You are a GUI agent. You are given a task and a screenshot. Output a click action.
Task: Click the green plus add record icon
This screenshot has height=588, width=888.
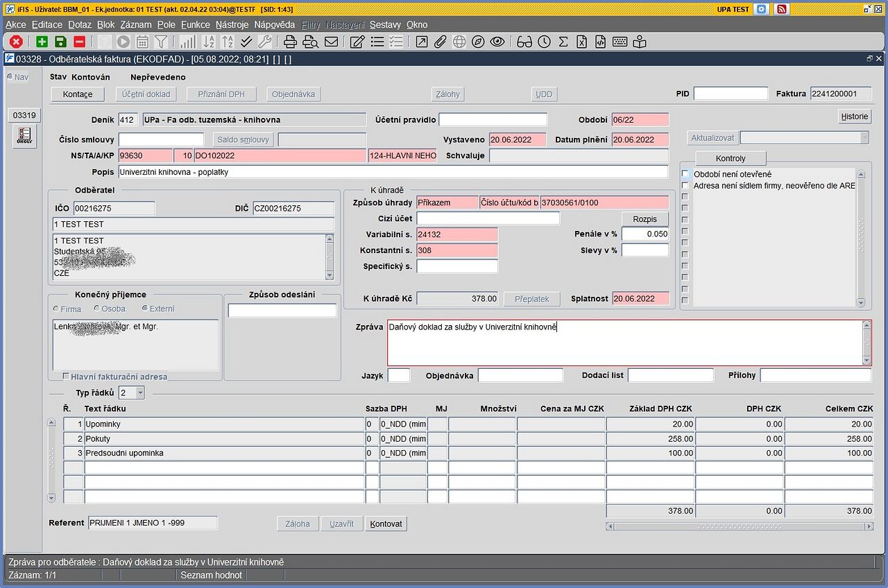pos(42,42)
